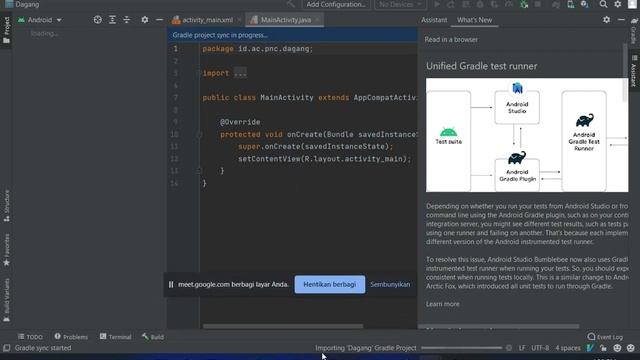The image size is (640, 360).
Task: Open the Assistant tab
Action: (x=434, y=20)
